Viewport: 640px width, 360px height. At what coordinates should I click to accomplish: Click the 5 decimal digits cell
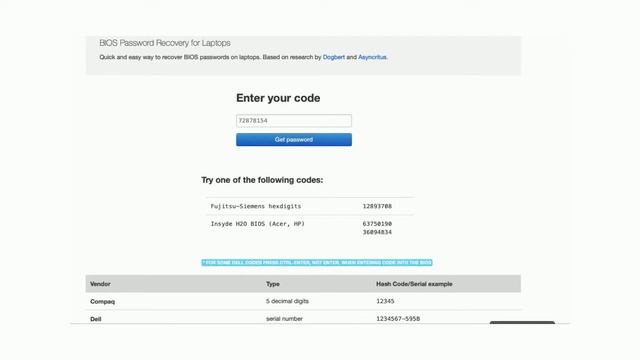coord(287,301)
